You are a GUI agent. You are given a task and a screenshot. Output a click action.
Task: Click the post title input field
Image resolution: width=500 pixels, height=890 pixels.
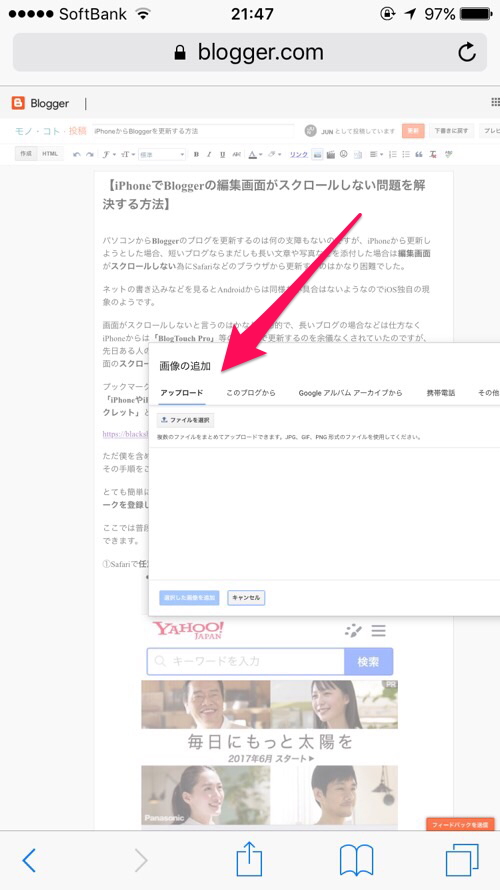pyautogui.click(x=193, y=131)
